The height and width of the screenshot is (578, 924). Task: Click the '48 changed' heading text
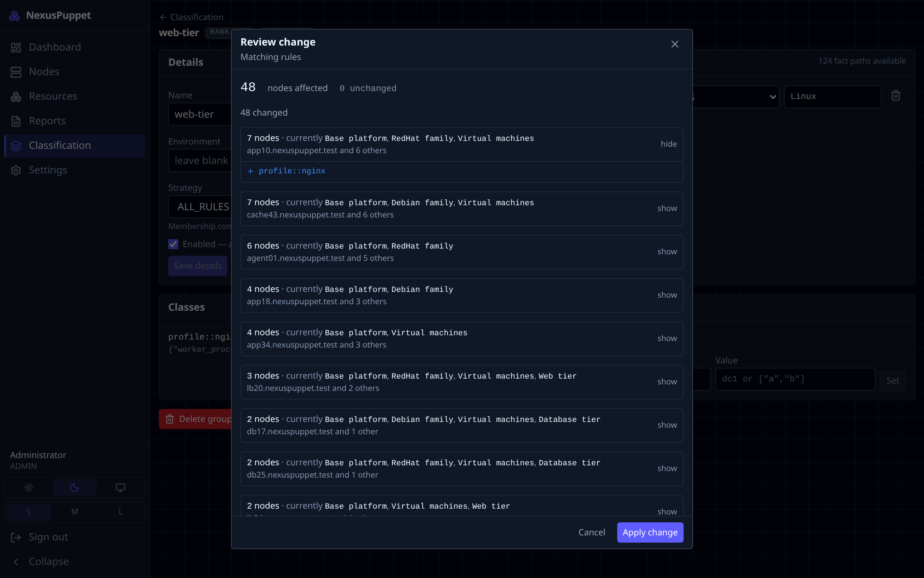click(x=264, y=113)
